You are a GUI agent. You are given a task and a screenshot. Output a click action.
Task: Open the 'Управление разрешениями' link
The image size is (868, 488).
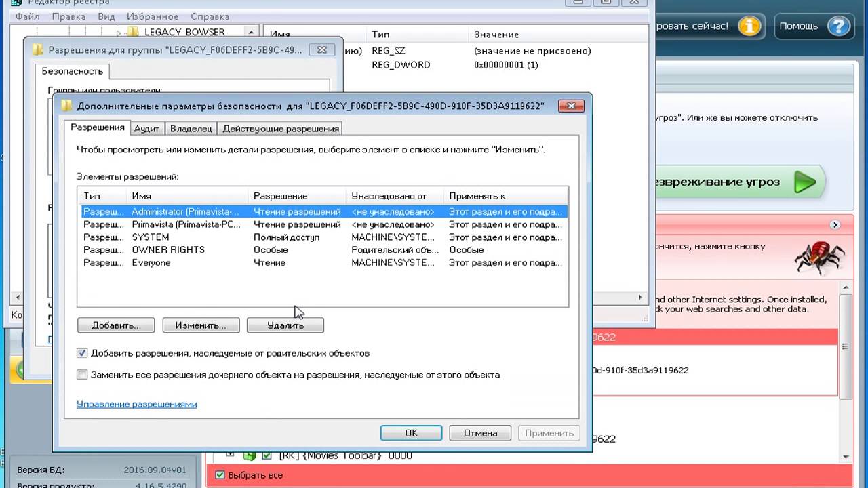point(136,404)
